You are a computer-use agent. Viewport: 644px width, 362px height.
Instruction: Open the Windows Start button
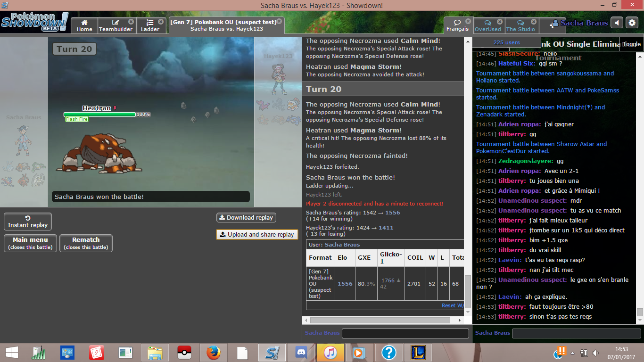12,353
